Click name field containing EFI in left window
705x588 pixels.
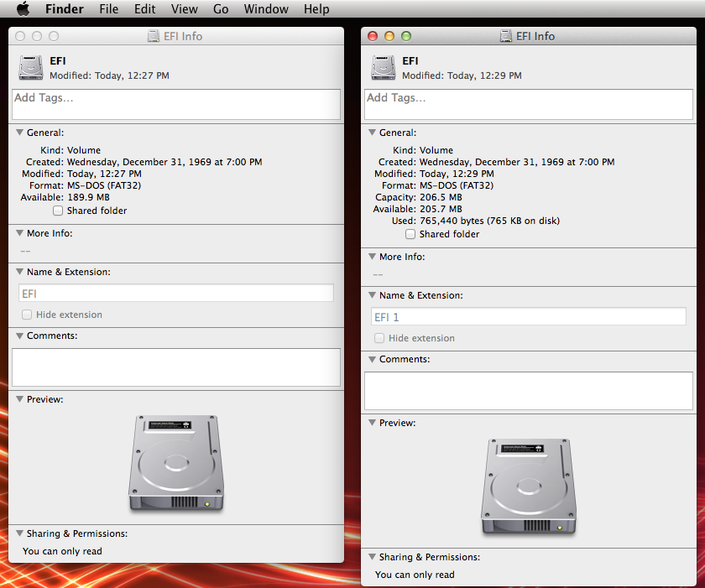[x=176, y=294]
